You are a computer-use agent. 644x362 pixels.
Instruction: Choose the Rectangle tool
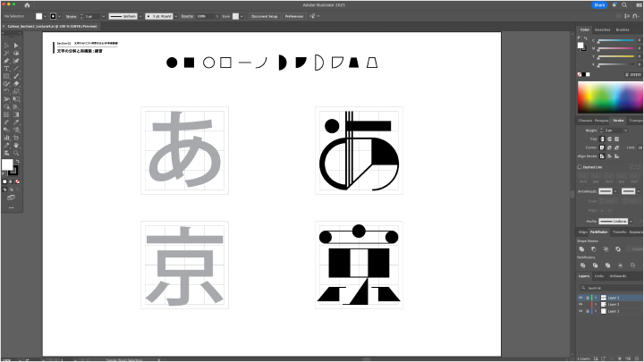(6, 76)
